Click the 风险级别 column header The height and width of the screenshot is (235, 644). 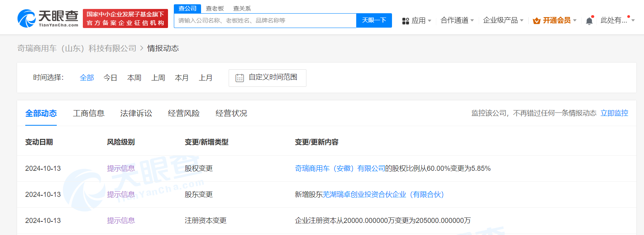point(121,142)
